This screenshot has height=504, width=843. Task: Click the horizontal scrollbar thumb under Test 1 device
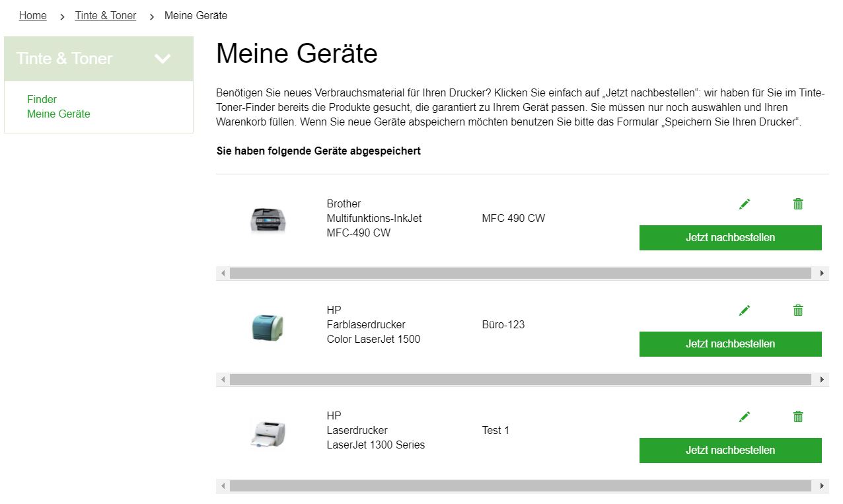(521, 486)
